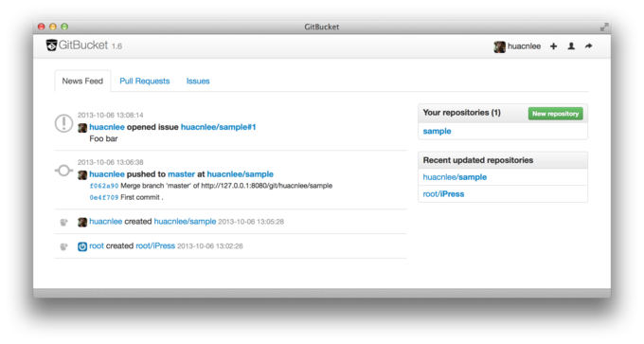This screenshot has height=344, width=644.
Task: Open huacnlee/sample link in created entry
Action: [x=185, y=221]
